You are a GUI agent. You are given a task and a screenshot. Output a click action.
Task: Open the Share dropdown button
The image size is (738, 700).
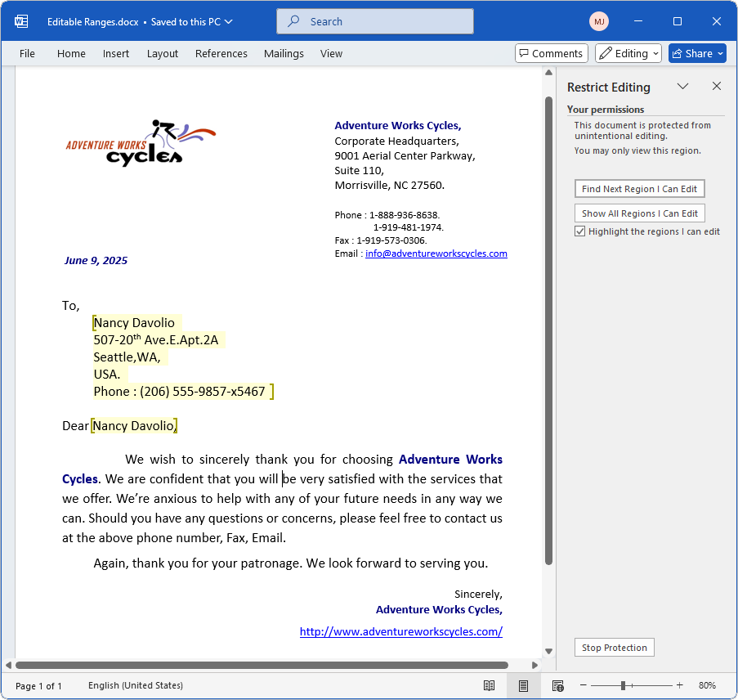pos(697,53)
